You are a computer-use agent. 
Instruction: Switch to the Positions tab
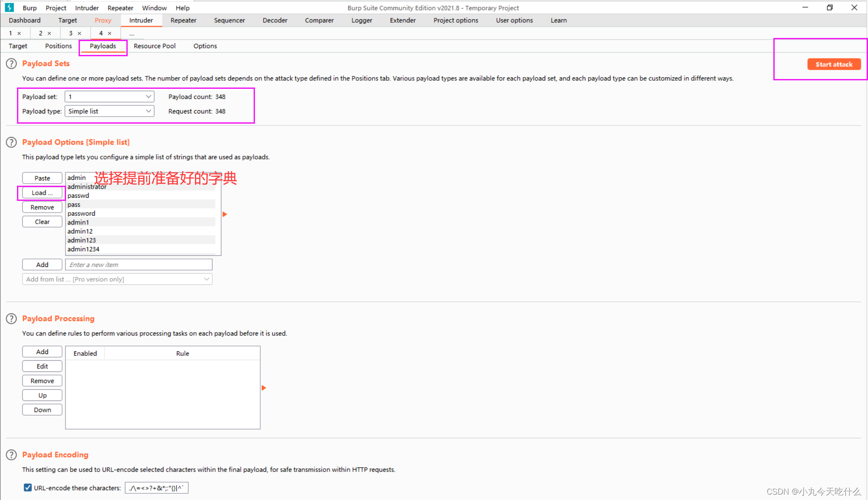pyautogui.click(x=58, y=46)
